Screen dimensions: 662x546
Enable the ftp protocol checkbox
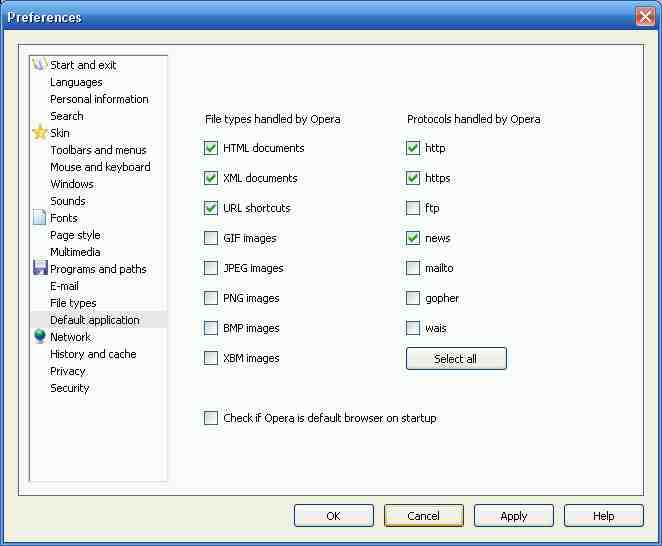[412, 208]
